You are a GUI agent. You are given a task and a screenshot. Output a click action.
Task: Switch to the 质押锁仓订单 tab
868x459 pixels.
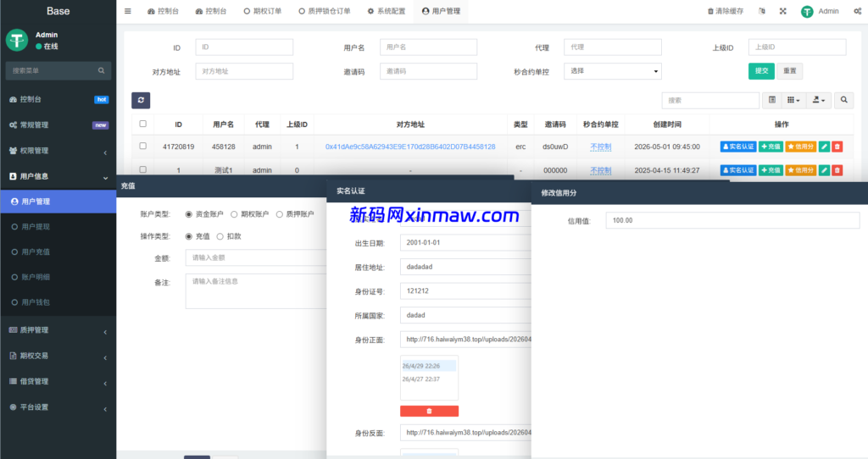(325, 11)
